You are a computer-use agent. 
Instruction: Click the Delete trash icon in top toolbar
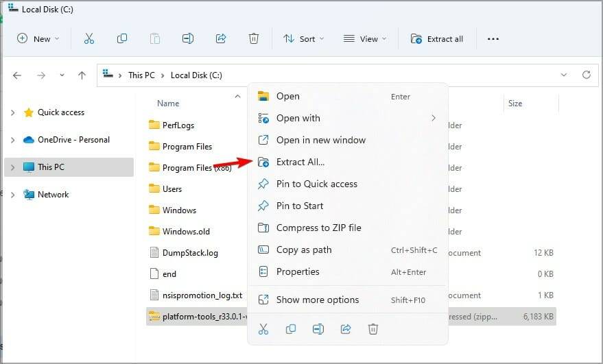[x=253, y=38]
